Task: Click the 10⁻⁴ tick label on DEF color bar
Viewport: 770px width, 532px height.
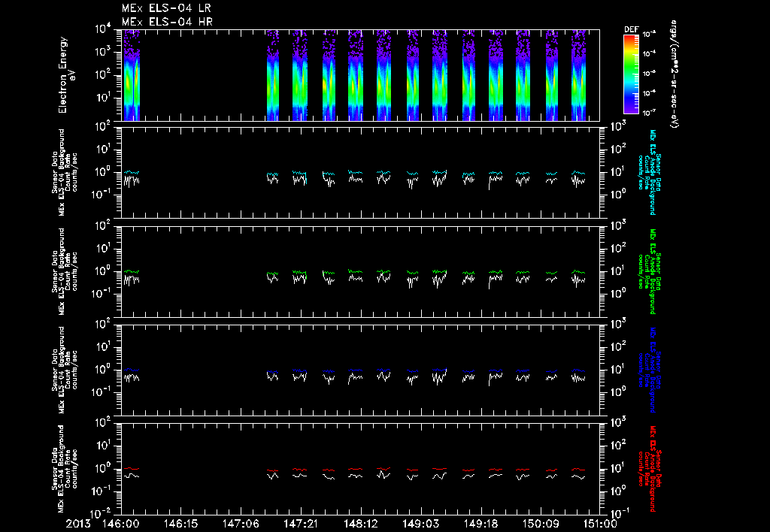Action: [x=650, y=53]
